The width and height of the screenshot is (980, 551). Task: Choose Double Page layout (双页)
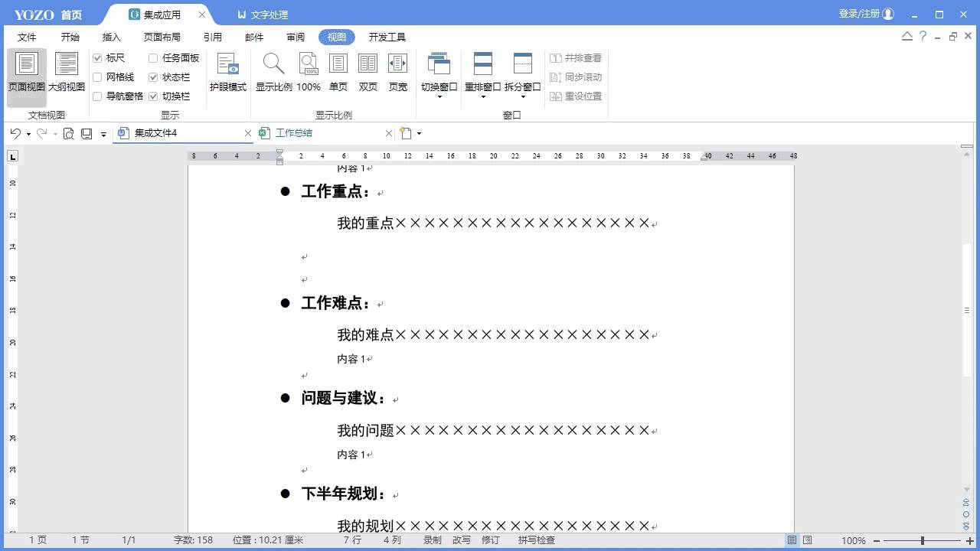tap(368, 73)
